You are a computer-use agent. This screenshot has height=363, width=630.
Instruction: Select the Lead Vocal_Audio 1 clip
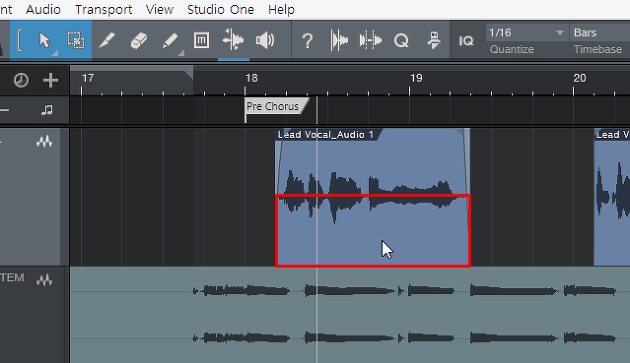[372, 197]
